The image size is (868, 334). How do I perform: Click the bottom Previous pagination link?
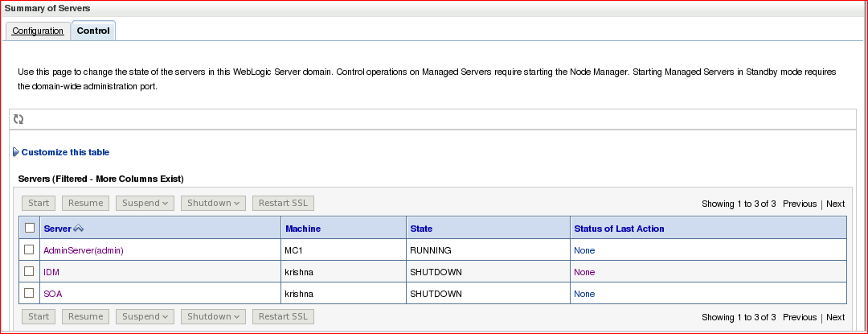[800, 317]
